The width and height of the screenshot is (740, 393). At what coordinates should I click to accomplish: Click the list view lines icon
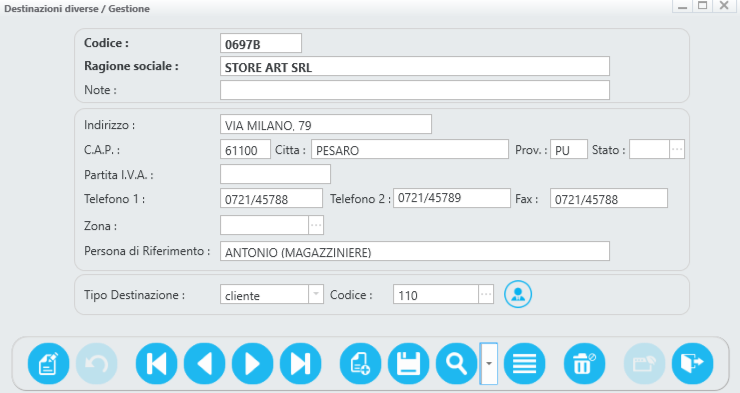tap(524, 364)
